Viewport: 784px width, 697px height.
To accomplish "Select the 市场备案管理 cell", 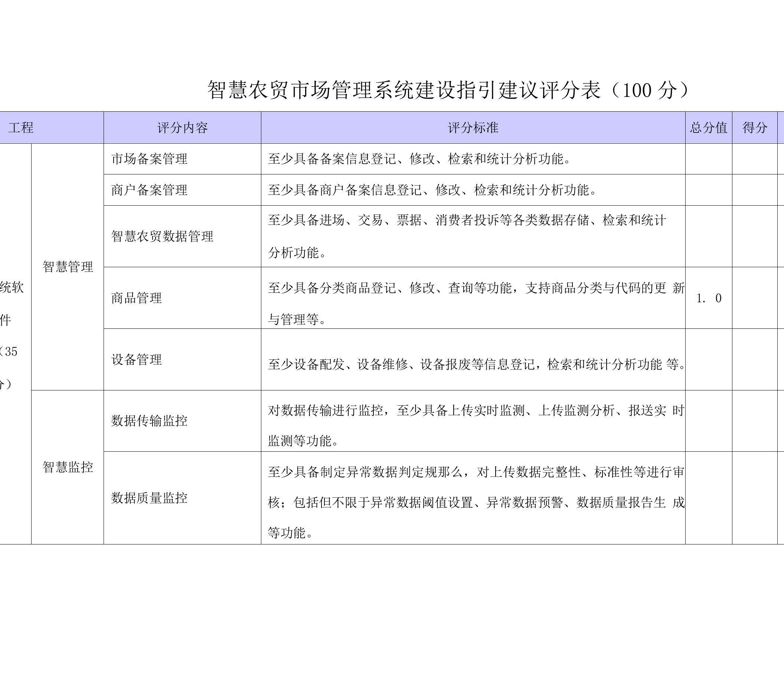I will click(x=182, y=159).
